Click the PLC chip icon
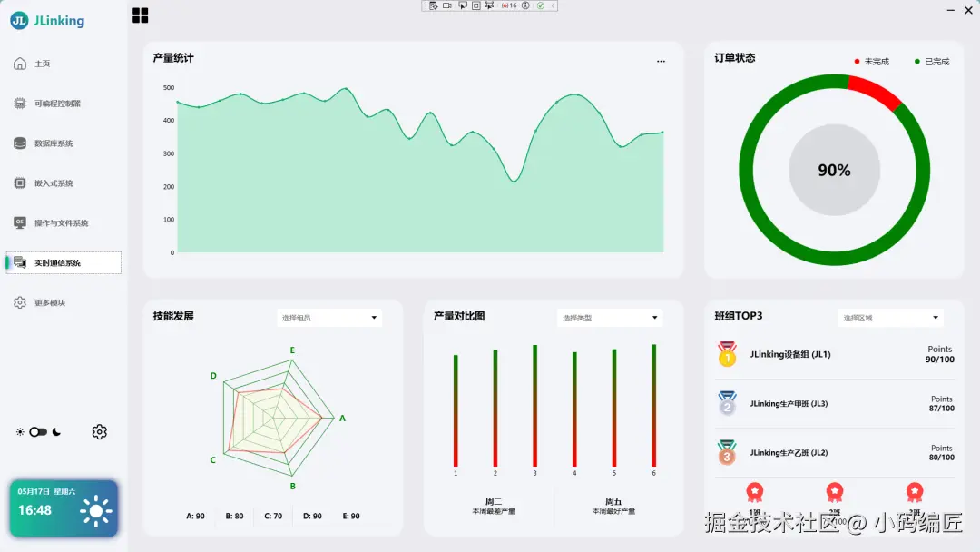The width and height of the screenshot is (980, 552). click(x=20, y=103)
